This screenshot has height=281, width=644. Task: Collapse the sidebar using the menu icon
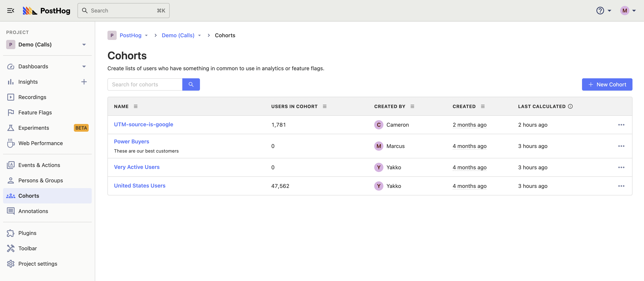(x=11, y=11)
